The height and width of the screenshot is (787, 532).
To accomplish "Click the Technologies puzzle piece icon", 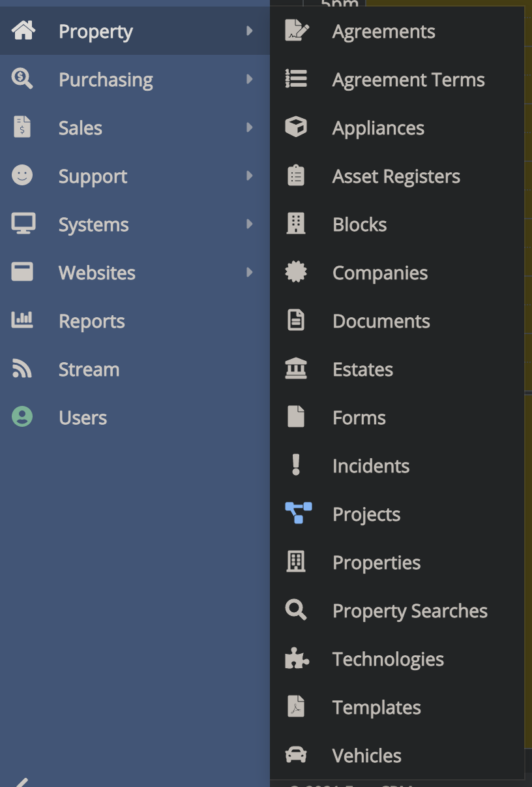I will tap(297, 659).
